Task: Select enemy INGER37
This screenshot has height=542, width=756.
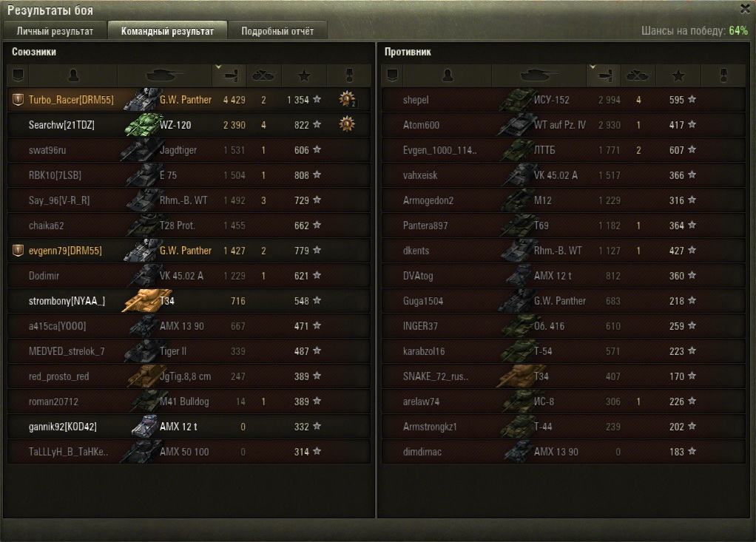Action: tap(420, 326)
